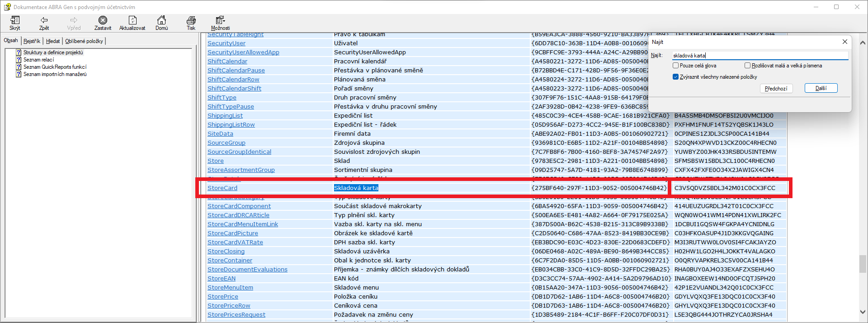868x323 pixels.
Task: Go to Domů home icon
Action: [161, 20]
